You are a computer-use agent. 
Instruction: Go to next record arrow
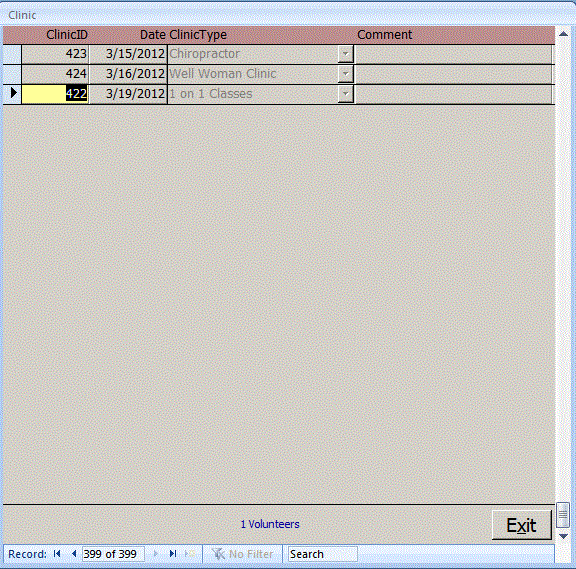[x=155, y=554]
